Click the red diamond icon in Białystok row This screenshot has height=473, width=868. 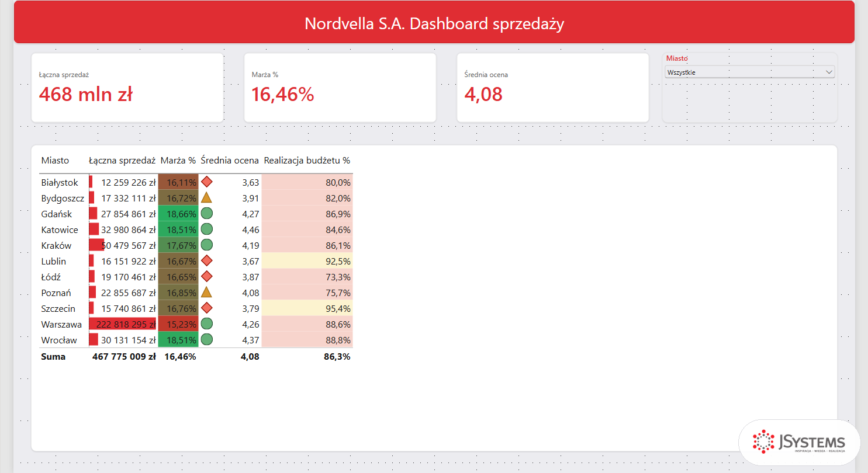point(206,182)
